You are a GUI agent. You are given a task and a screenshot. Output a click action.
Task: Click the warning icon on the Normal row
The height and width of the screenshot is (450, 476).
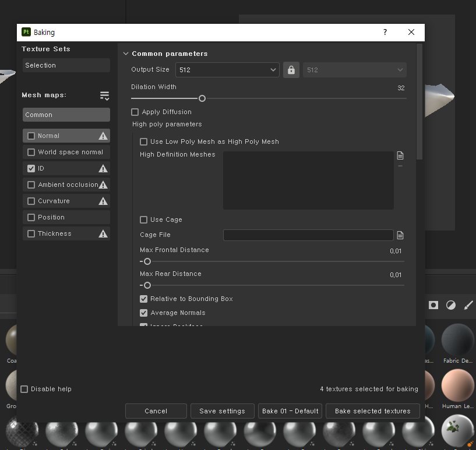[x=103, y=136]
